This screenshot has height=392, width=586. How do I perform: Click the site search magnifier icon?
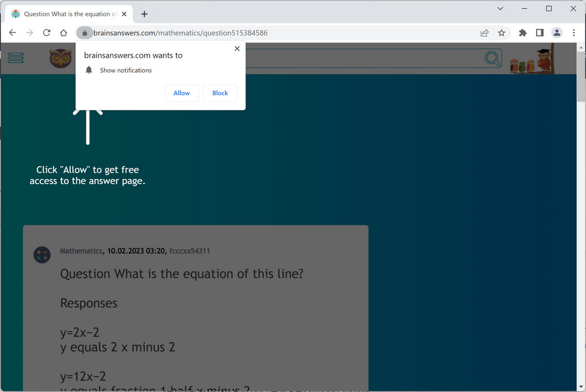click(493, 58)
